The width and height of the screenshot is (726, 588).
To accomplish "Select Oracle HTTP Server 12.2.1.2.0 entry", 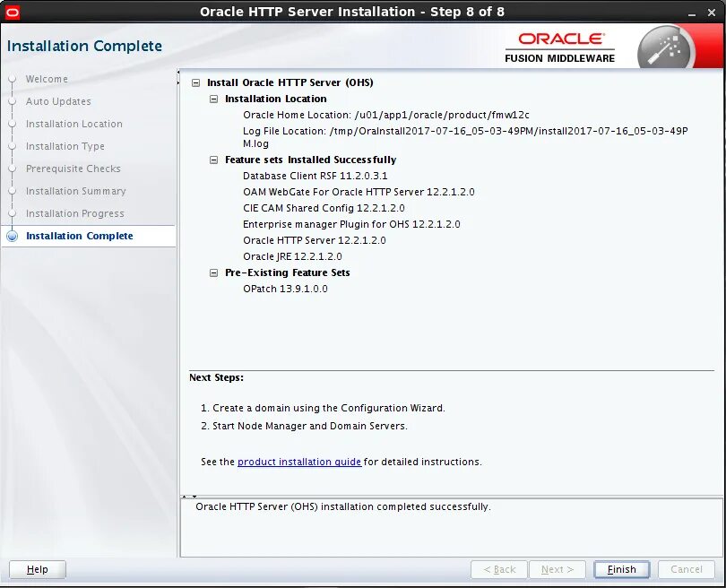I will click(x=315, y=241).
